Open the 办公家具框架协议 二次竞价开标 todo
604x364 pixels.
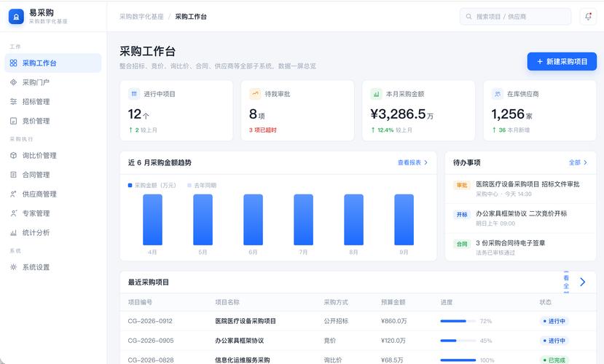click(x=520, y=218)
